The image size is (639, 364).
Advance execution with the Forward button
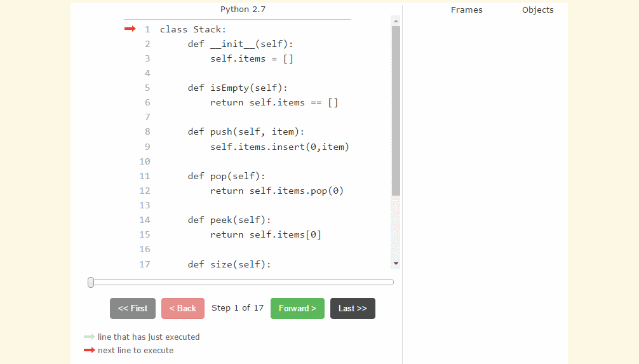(297, 308)
